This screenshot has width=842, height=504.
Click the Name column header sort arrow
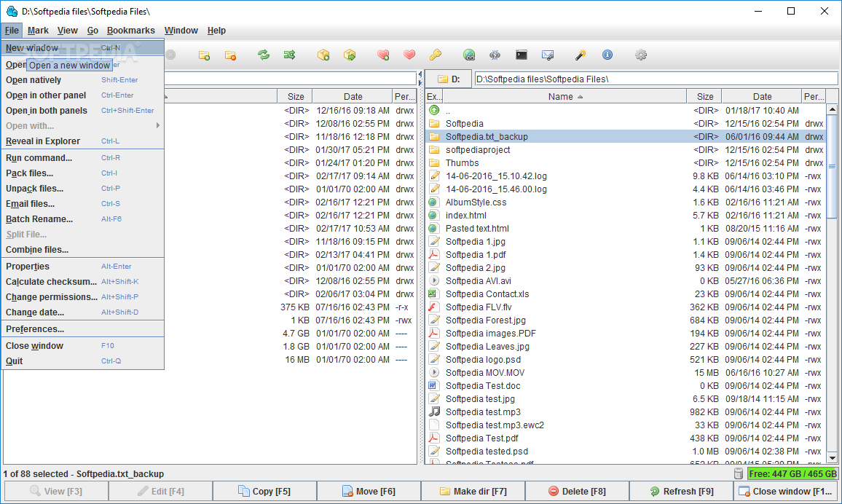coord(580,97)
